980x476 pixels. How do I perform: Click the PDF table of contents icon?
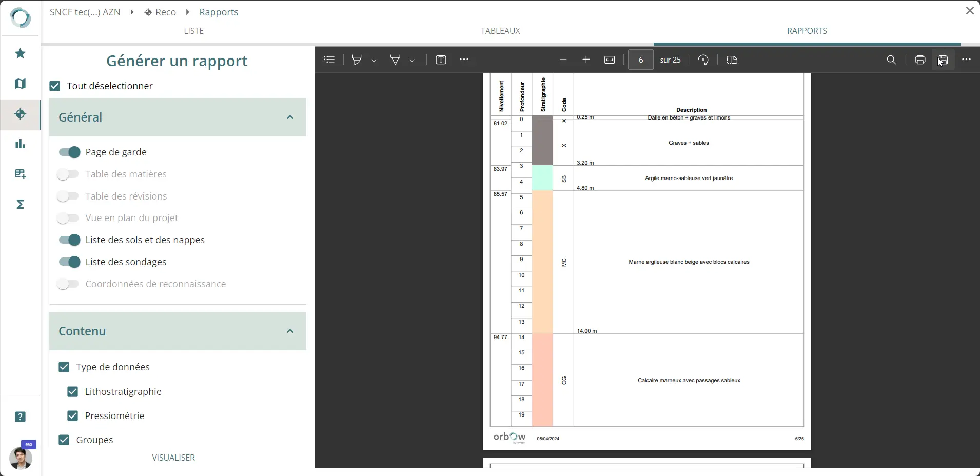click(x=329, y=60)
